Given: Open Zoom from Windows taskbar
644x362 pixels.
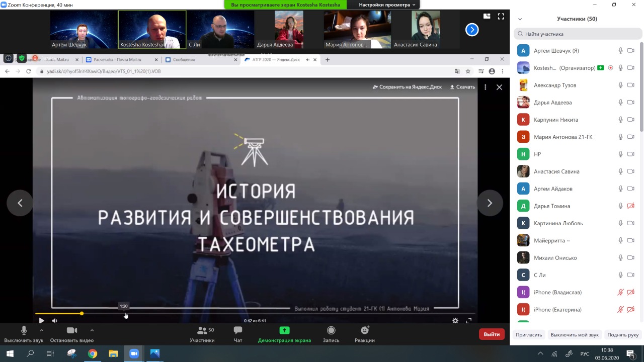Looking at the screenshot, I should (x=134, y=353).
